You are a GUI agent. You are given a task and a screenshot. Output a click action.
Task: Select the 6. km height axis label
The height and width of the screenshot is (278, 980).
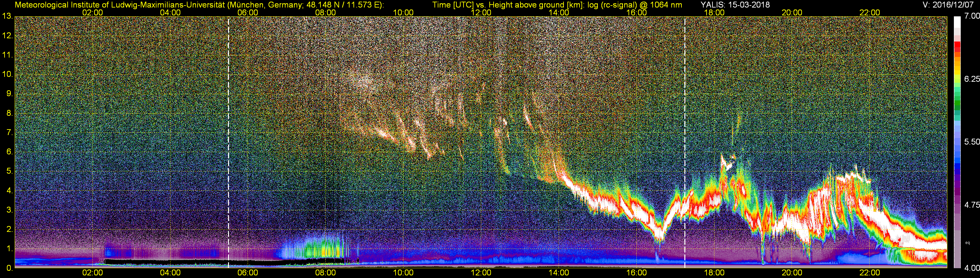[x=9, y=152]
